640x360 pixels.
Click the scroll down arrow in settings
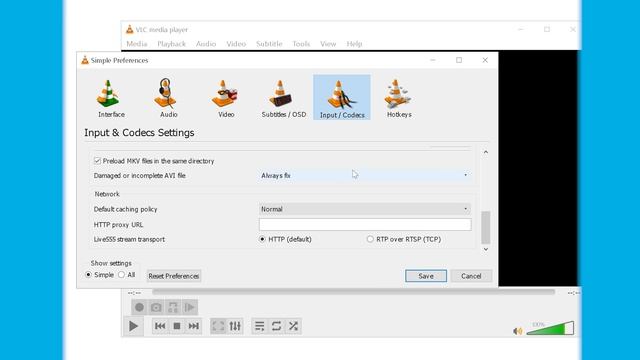pos(486,249)
